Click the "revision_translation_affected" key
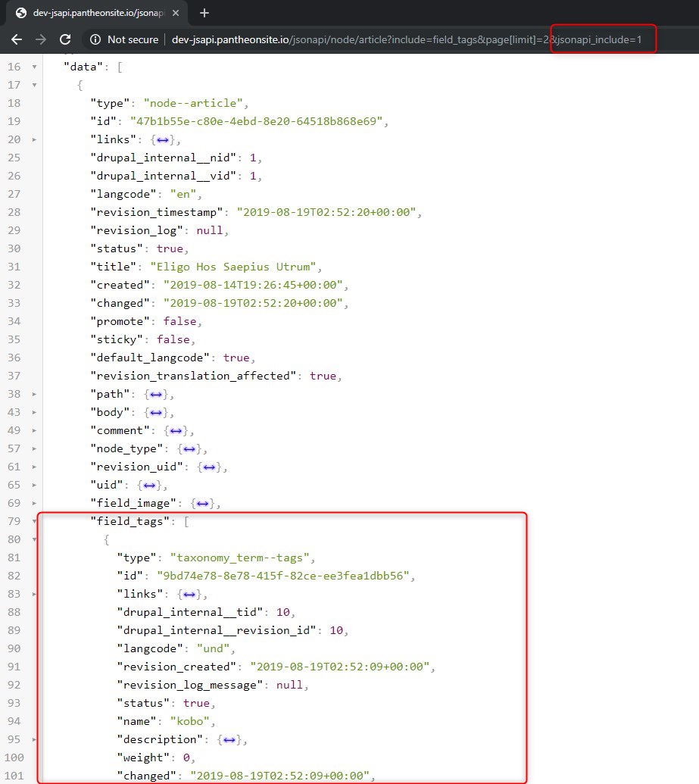Image resolution: width=699 pixels, height=784 pixels. click(193, 376)
